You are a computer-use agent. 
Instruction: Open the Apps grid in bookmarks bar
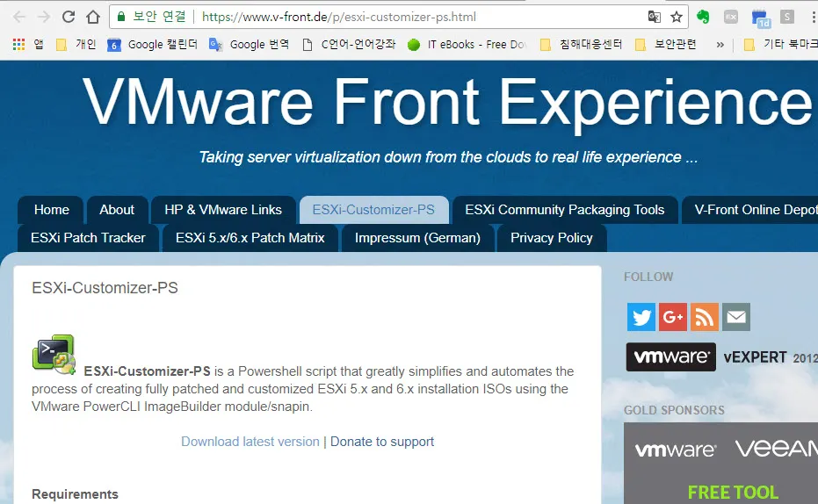point(18,44)
